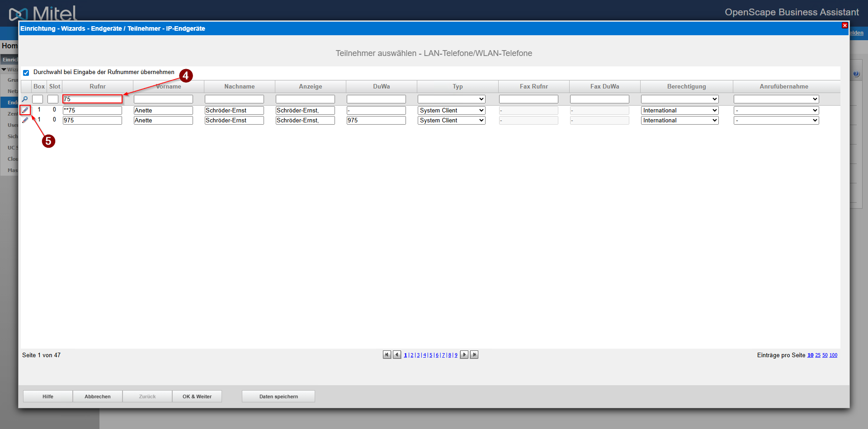Click the Rufnr field showing **75
Screen dimensions: 868x429
point(92,110)
